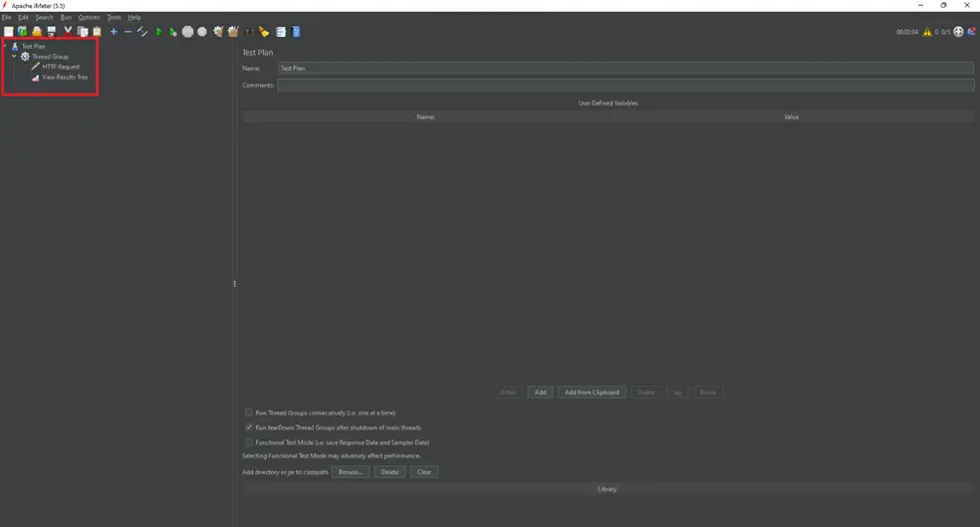Viewport: 980px width, 527px height.
Task: Click the Clear All results icon
Action: click(233, 31)
